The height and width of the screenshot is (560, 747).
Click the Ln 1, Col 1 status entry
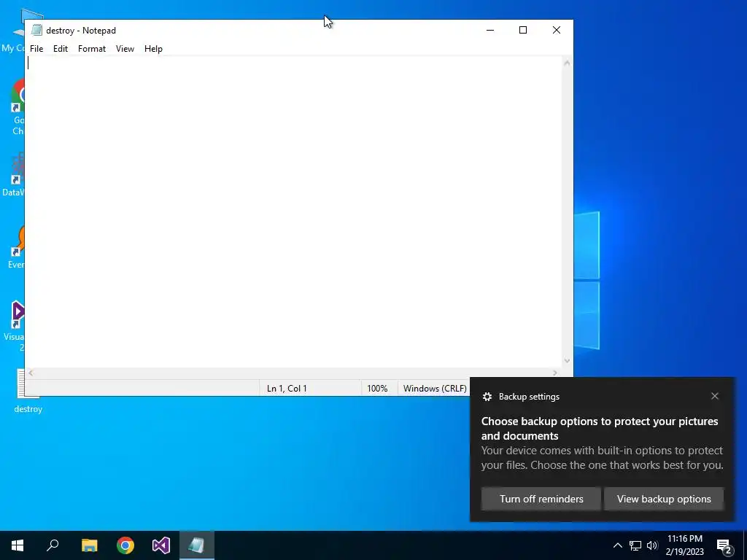(287, 389)
